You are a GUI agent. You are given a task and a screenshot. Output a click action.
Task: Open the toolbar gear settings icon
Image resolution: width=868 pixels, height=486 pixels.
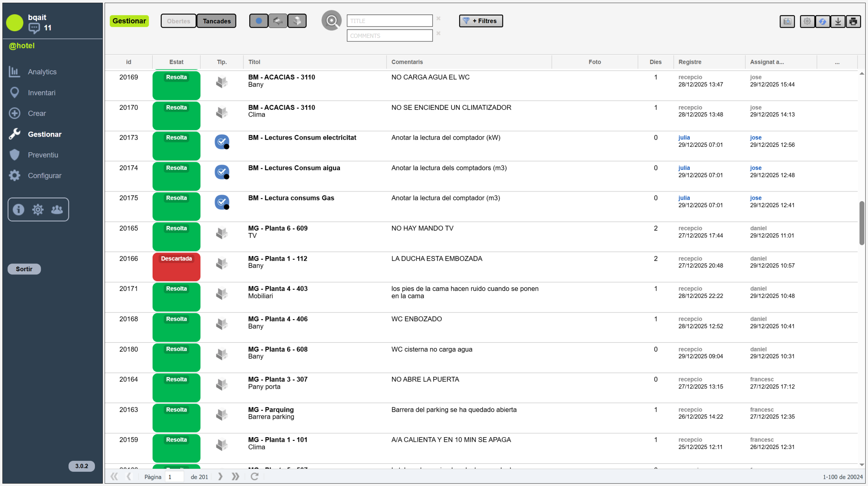[x=807, y=21]
